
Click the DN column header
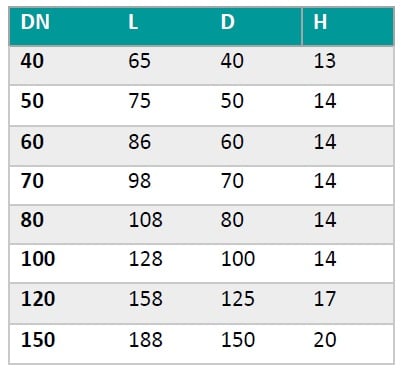pos(35,22)
